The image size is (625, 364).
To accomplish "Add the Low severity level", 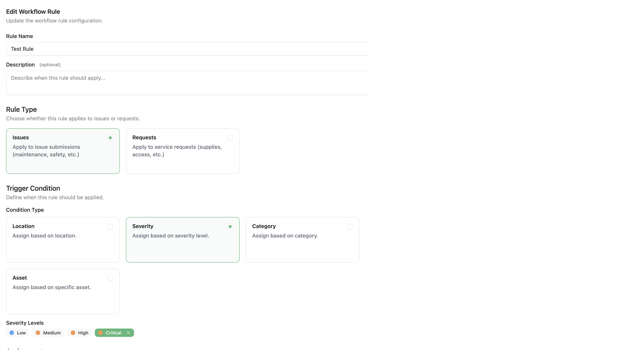I will pyautogui.click(x=17, y=333).
